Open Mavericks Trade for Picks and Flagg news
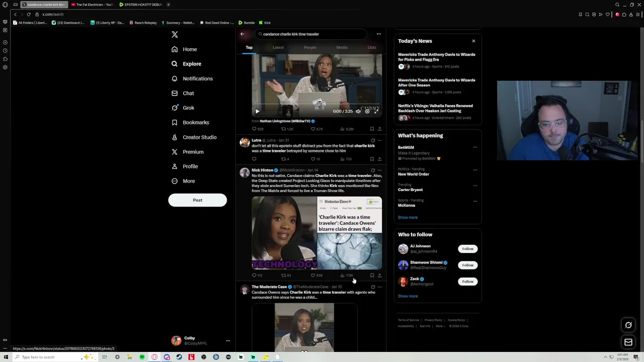644x362 pixels. coord(437,57)
